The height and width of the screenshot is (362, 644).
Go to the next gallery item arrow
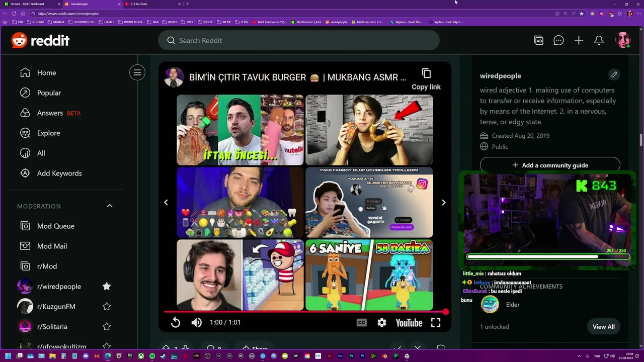(x=443, y=203)
